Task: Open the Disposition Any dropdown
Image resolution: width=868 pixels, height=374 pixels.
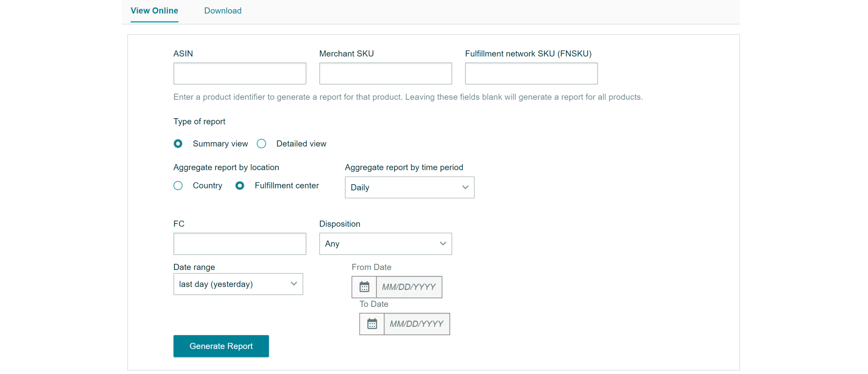Action: (x=385, y=244)
